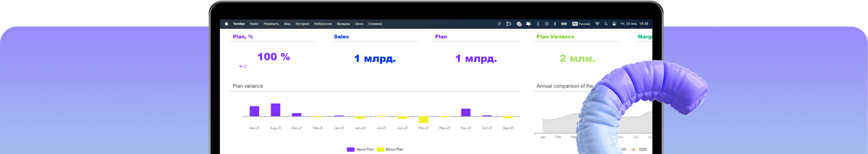Click the screen mirroring display icon

pyautogui.click(x=529, y=24)
